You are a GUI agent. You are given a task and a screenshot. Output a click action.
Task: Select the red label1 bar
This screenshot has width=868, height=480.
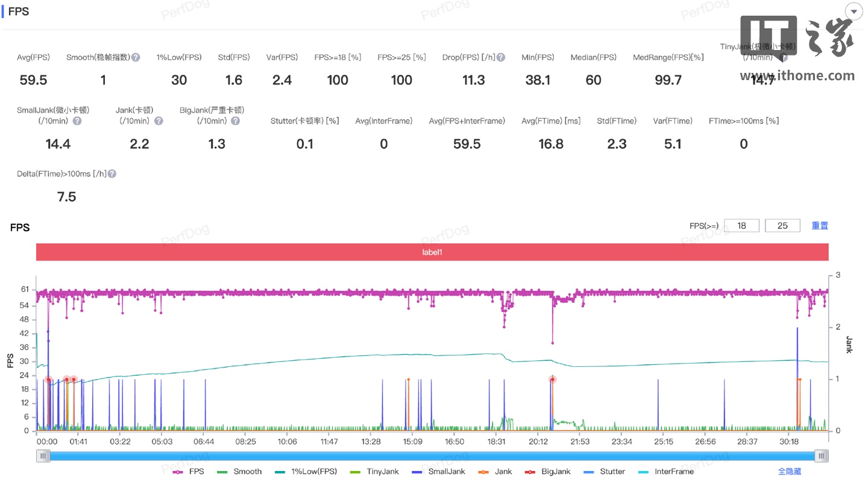(432, 252)
